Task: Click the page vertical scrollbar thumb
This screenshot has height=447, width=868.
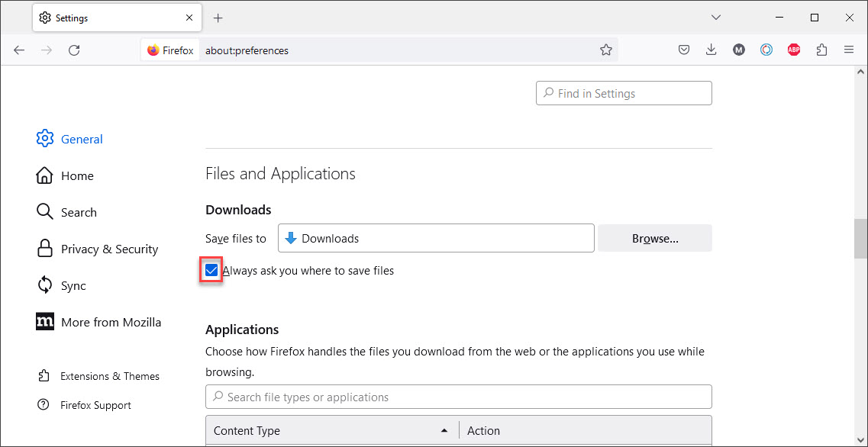Action: pyautogui.click(x=860, y=240)
